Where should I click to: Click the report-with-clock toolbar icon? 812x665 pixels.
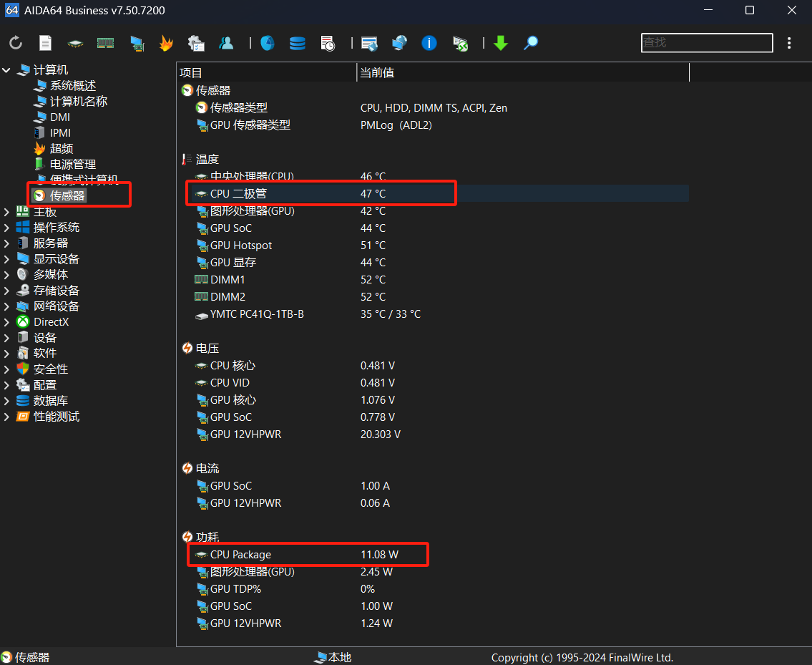(x=328, y=43)
